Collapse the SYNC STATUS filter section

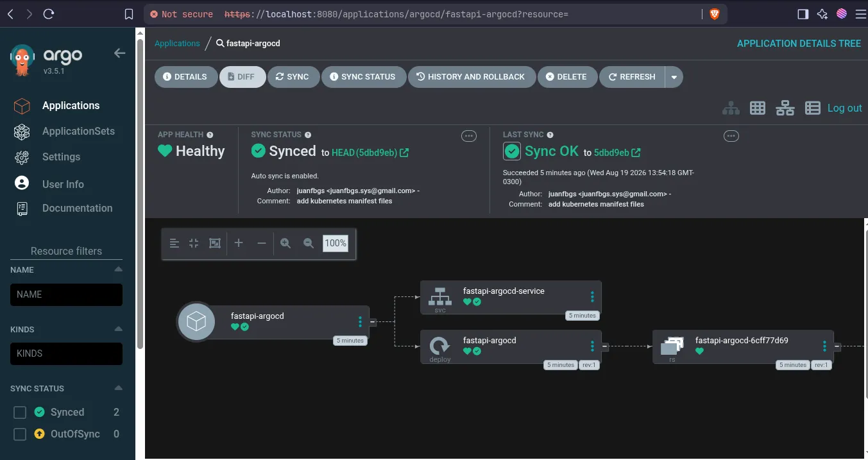(x=118, y=388)
